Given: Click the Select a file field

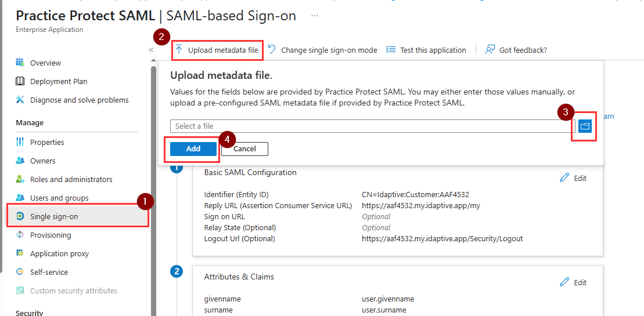Looking at the screenshot, I should 373,126.
